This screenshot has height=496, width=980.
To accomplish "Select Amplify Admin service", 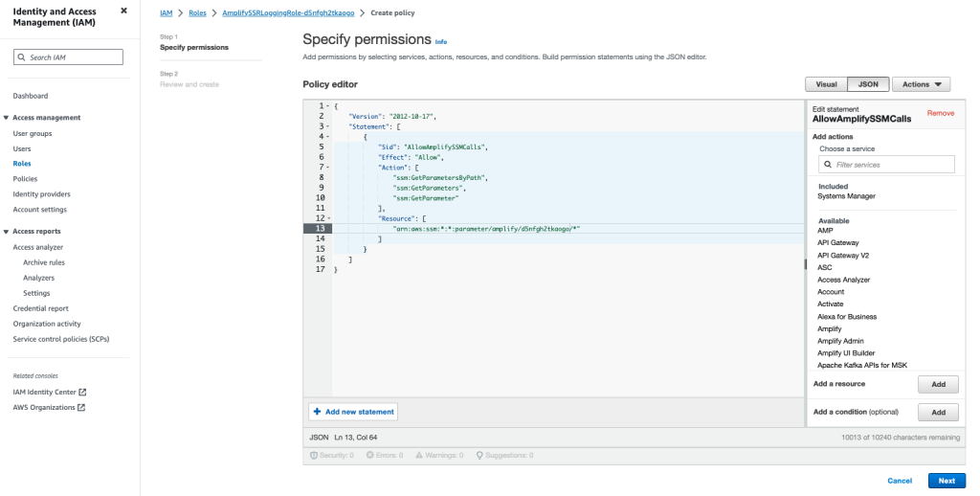I will tap(840, 341).
